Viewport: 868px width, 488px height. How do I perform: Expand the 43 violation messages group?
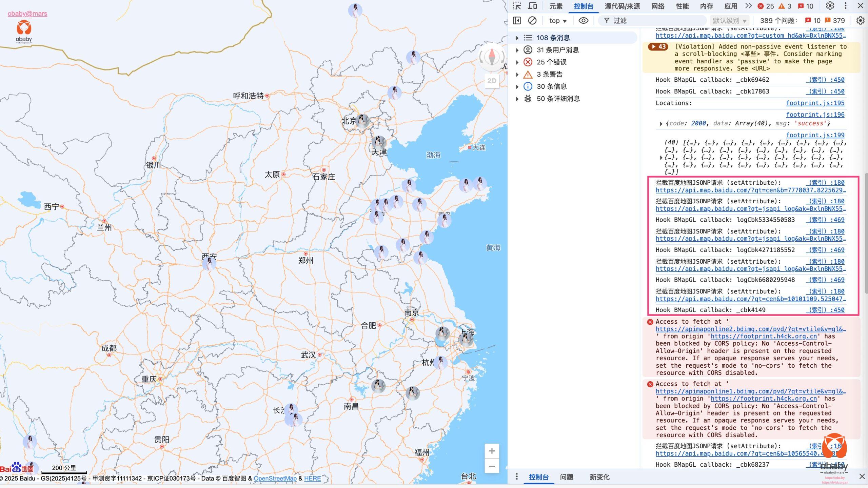coord(658,47)
